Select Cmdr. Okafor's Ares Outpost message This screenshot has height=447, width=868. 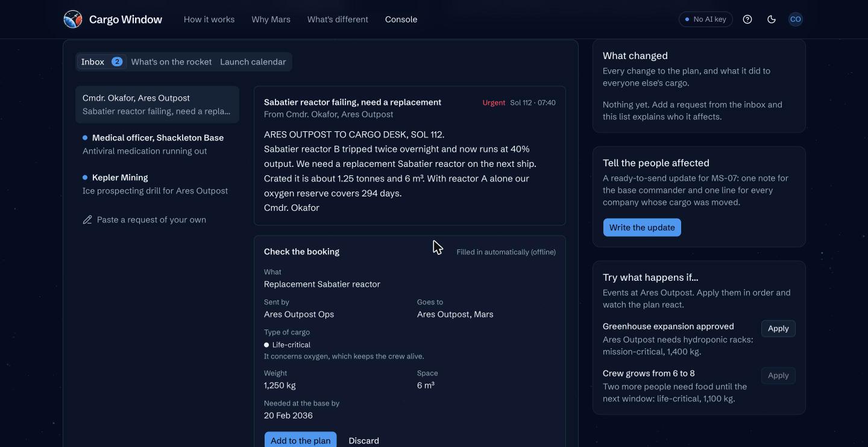click(157, 104)
